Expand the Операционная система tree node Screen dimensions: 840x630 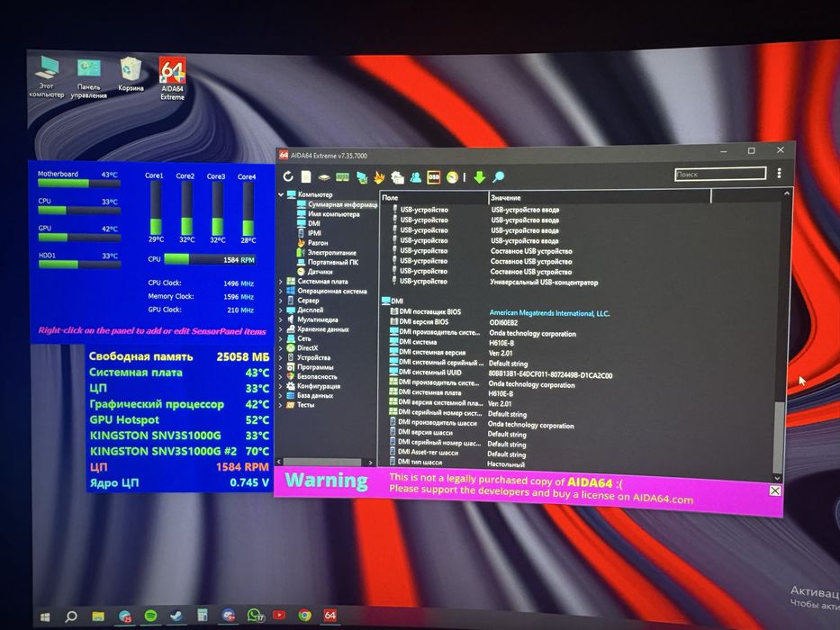pos(280,291)
